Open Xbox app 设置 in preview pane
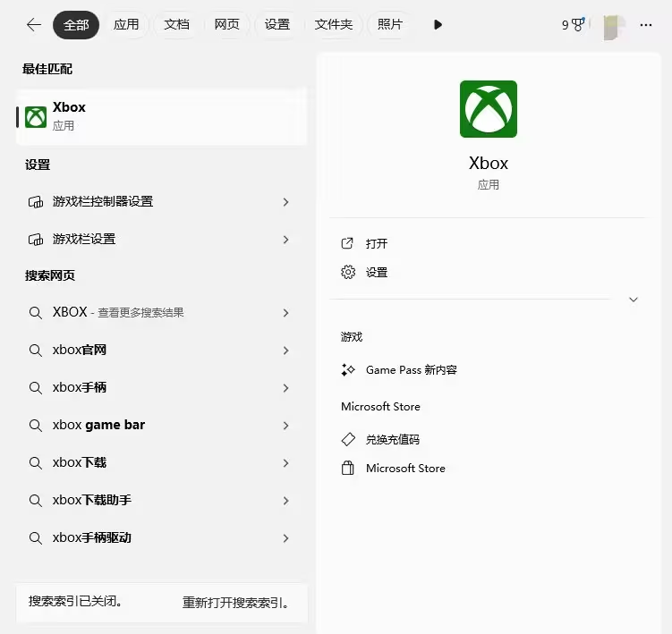672x634 pixels. [377, 273]
